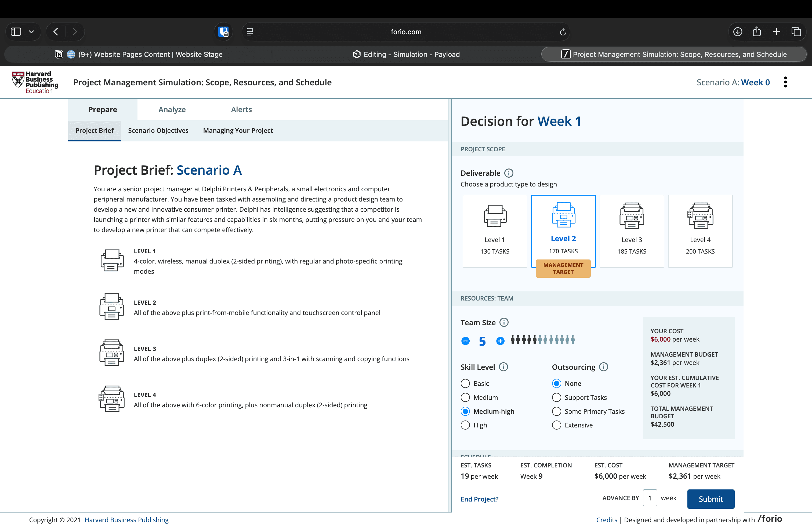
Task: Click the Deliverable info icon
Action: (x=509, y=173)
